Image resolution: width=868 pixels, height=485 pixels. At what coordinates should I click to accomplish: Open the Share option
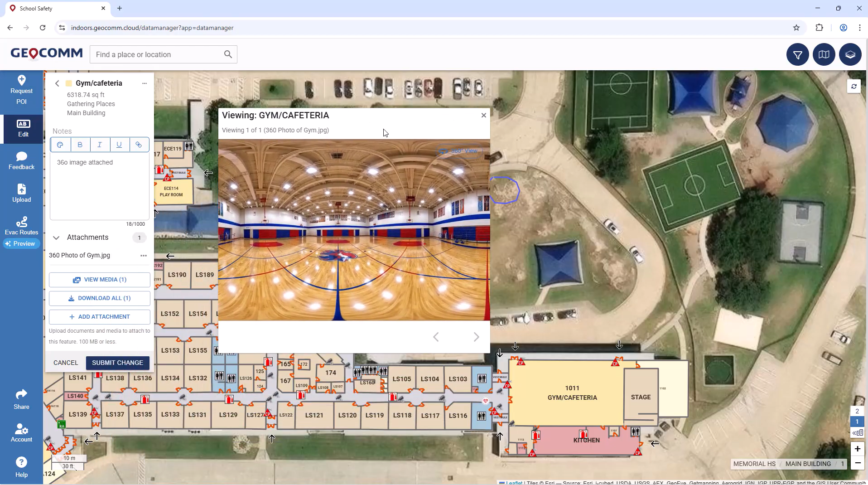pos(21,399)
